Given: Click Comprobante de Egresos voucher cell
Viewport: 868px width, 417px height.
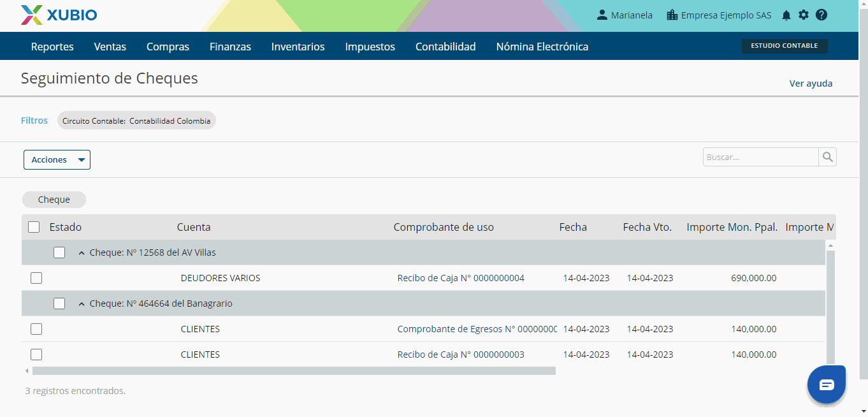Looking at the screenshot, I should 477,329.
